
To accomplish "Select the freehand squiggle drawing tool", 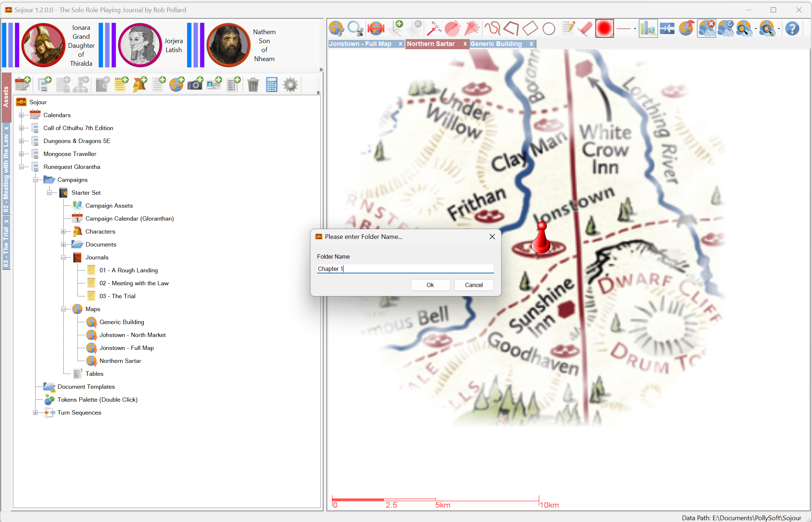I will coord(492,28).
